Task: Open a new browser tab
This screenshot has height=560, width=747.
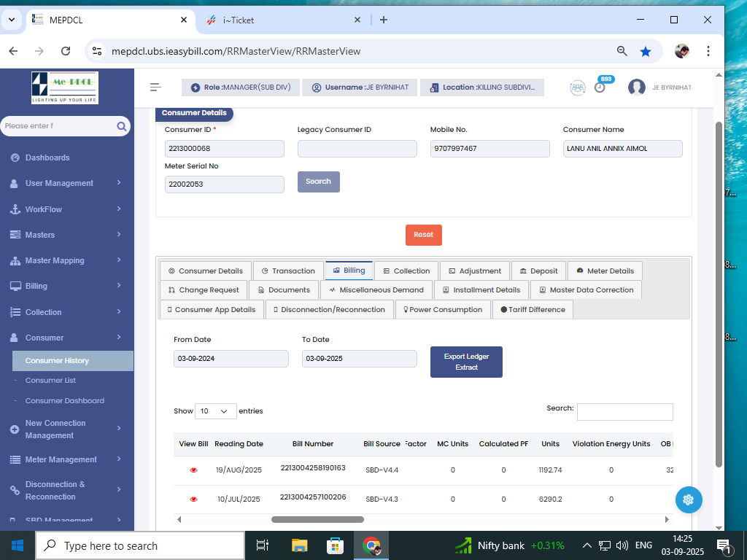Action: click(x=384, y=20)
